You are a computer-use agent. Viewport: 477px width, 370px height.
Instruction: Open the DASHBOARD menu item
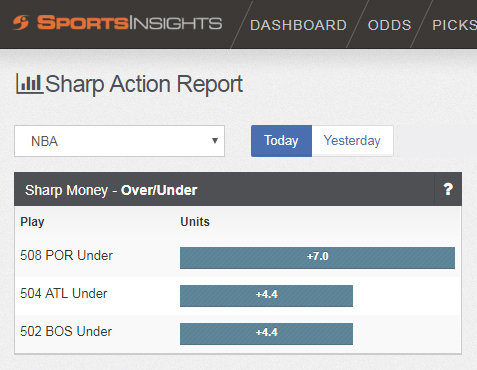tap(298, 25)
